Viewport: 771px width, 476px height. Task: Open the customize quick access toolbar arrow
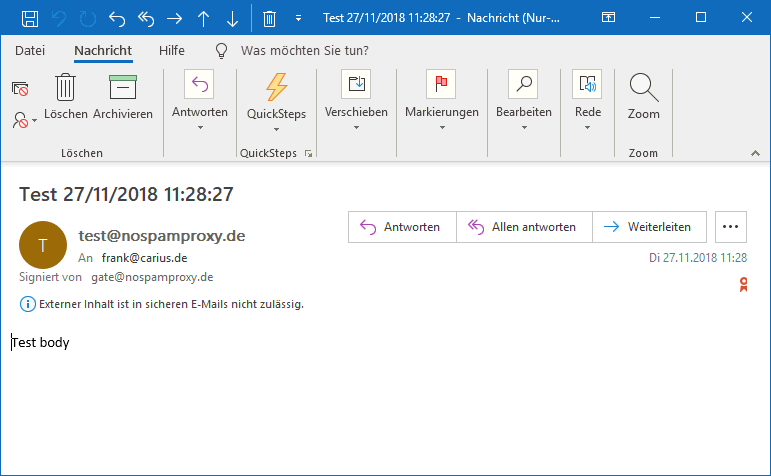298,19
